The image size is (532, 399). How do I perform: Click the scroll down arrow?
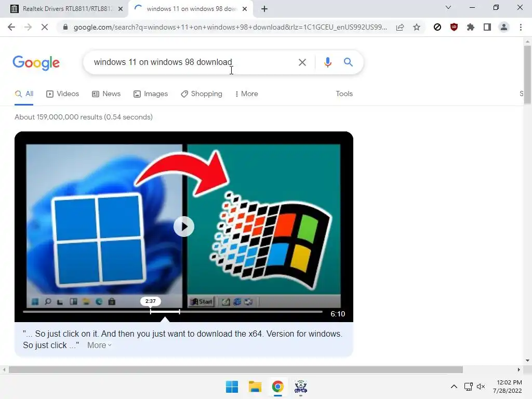[527, 361]
